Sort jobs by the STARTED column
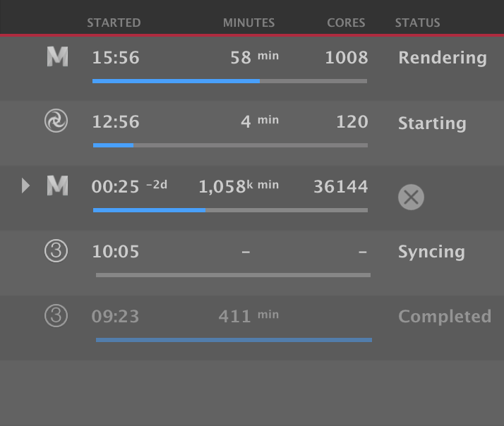This screenshot has width=504, height=426. [114, 23]
